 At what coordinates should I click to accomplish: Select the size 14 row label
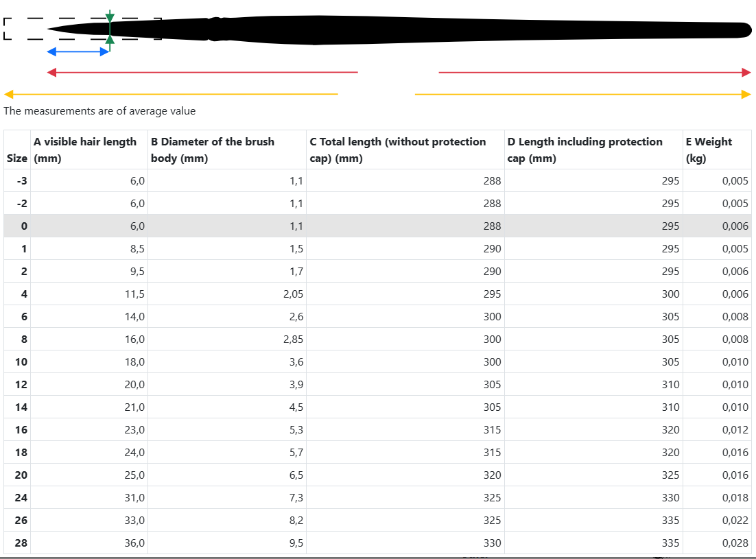point(21,407)
